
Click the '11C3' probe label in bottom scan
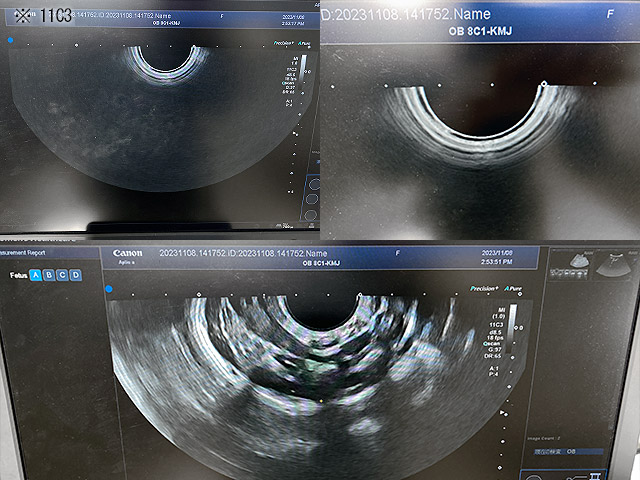tap(496, 324)
